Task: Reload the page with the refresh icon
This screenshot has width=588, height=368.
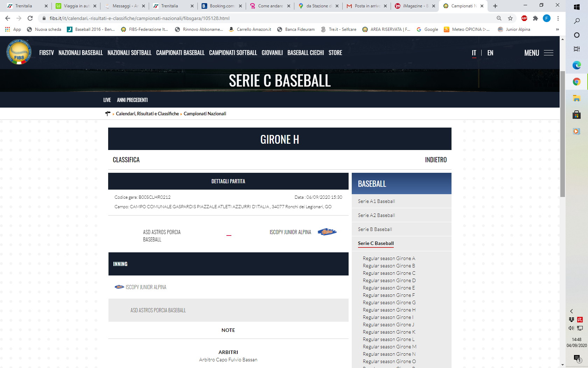Action: (30, 18)
